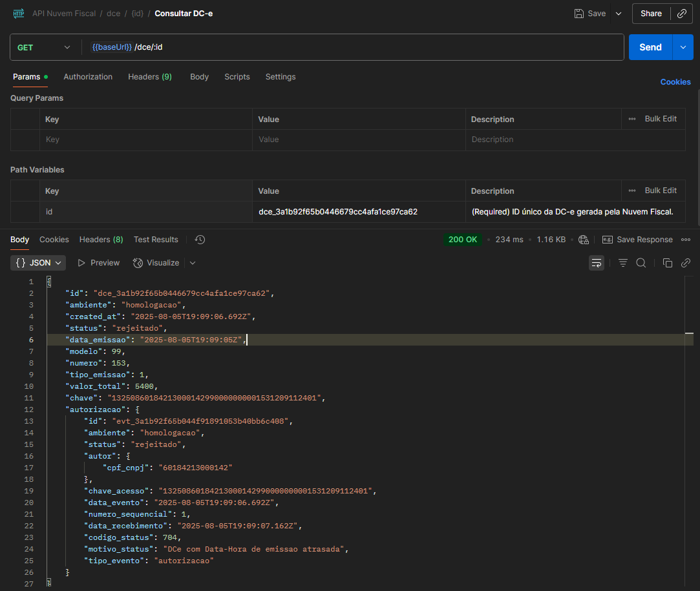Switch to the Authorization tab
Image resolution: width=700 pixels, height=591 pixels.
click(88, 77)
